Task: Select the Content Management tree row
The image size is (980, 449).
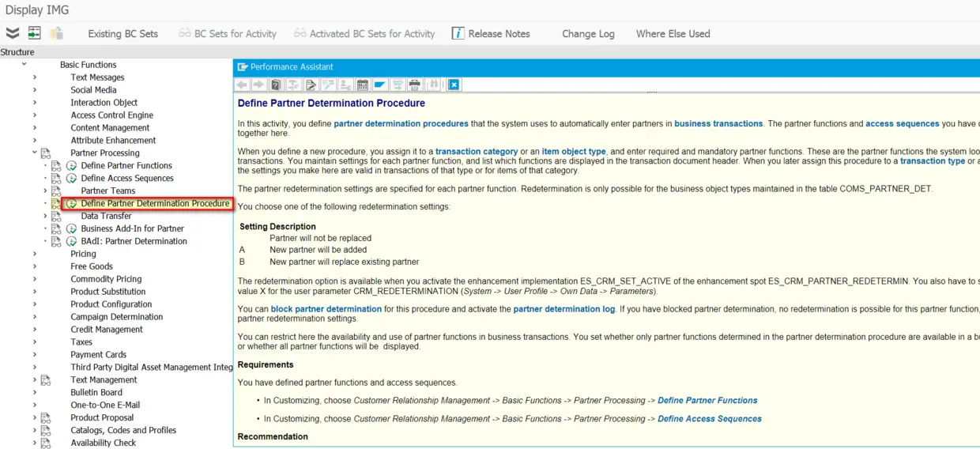Action: 110,127
